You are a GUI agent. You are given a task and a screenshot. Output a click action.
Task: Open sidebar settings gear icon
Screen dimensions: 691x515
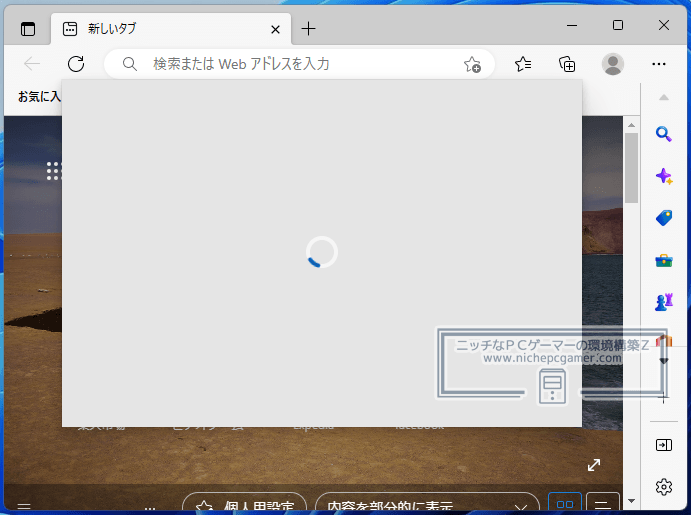tap(664, 487)
